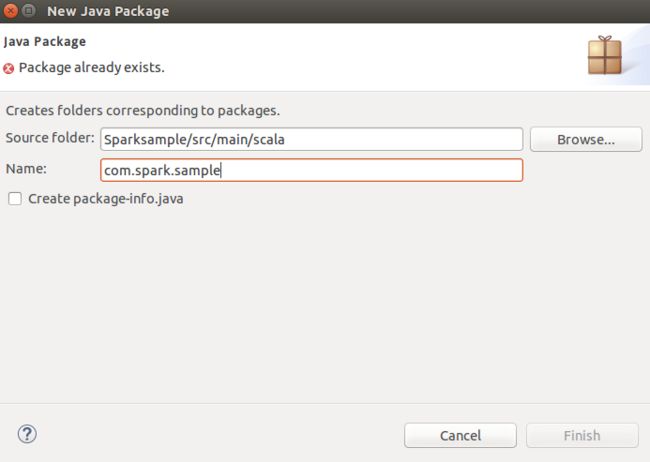
Task: Close the New Java Package dialog window
Action: pos(10,10)
